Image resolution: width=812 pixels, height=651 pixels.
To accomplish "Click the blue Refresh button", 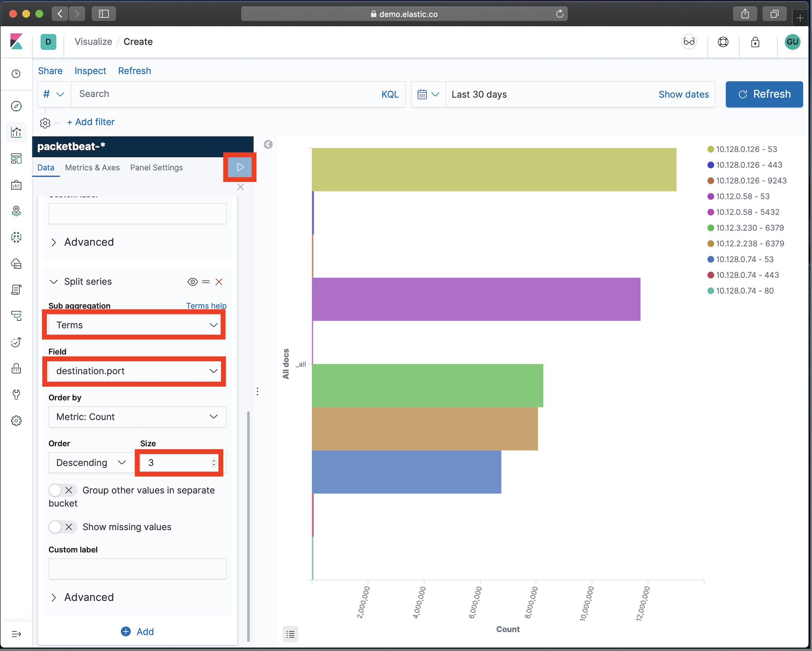I will click(764, 94).
